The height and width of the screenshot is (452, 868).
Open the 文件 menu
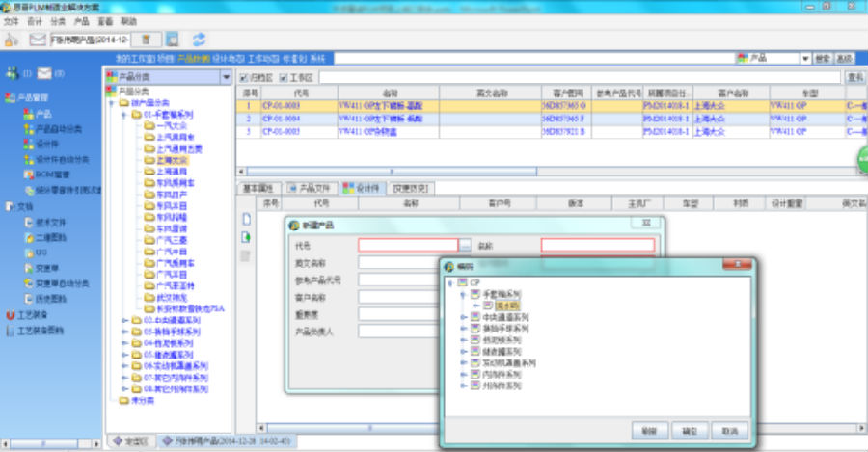tap(11, 21)
